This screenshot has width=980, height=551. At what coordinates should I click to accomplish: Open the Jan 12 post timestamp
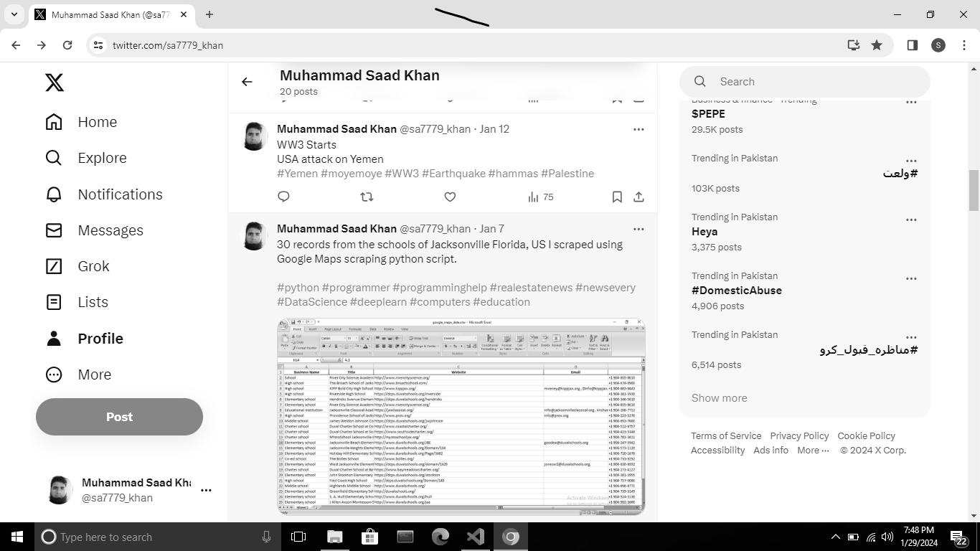tap(494, 129)
